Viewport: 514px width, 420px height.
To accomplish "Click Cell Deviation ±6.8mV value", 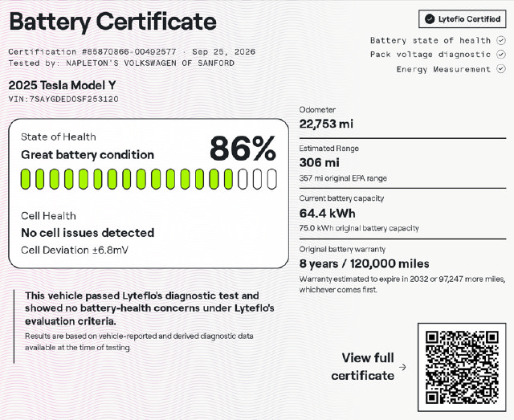I will [x=75, y=251].
